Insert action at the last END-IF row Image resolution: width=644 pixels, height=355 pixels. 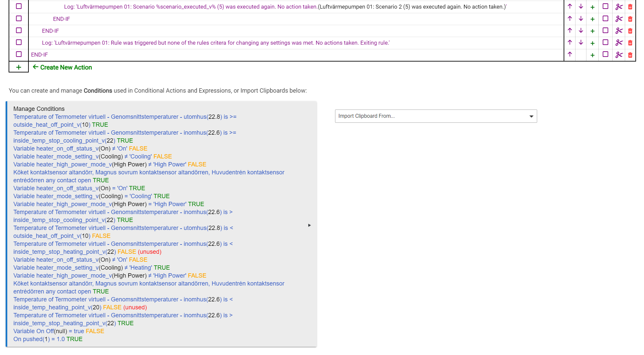[x=592, y=55]
